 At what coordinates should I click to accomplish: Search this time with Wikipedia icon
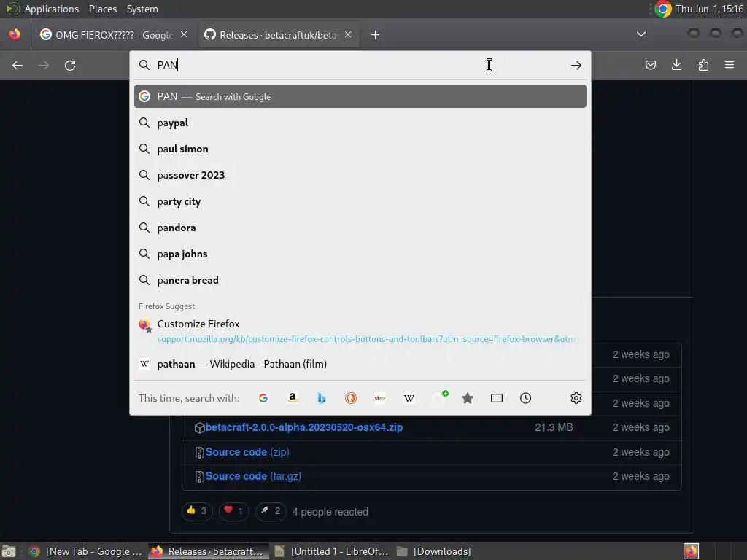[409, 398]
